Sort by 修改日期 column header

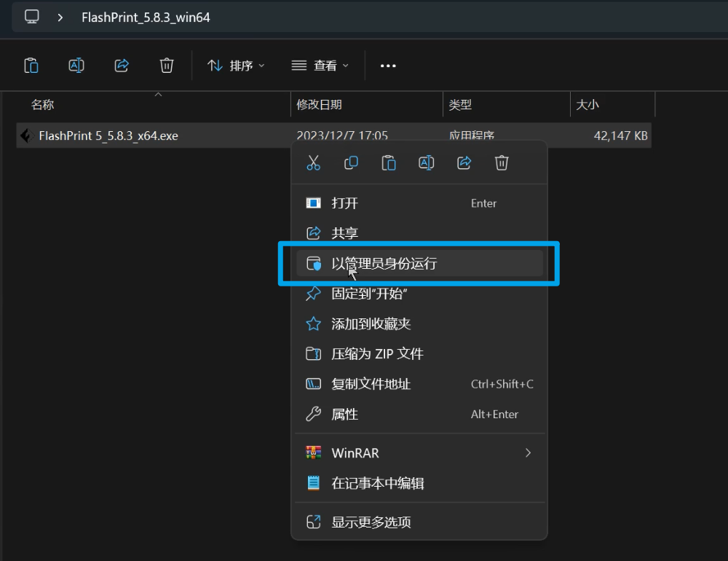(x=319, y=105)
